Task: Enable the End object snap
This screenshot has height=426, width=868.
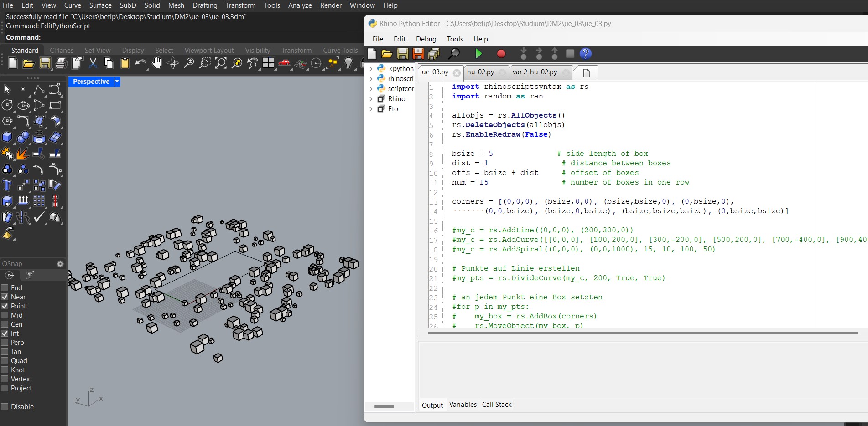Action: [5, 287]
